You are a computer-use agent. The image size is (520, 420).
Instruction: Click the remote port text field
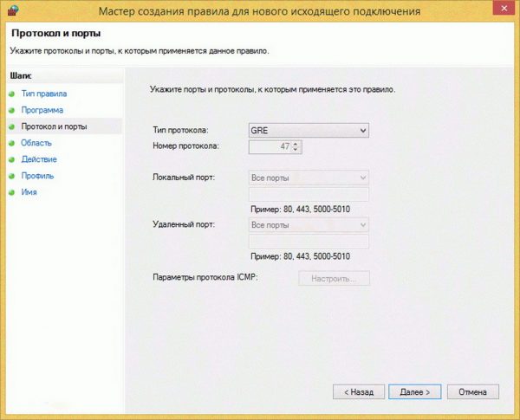309,242
